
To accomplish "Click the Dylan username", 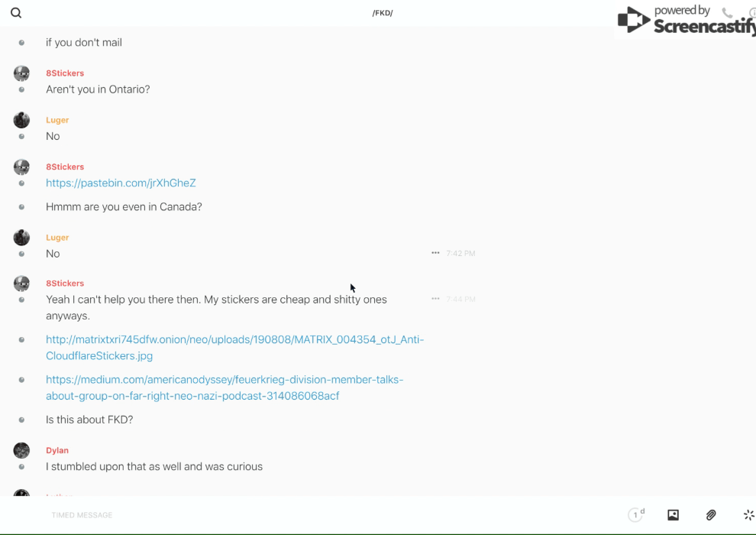I will point(57,450).
